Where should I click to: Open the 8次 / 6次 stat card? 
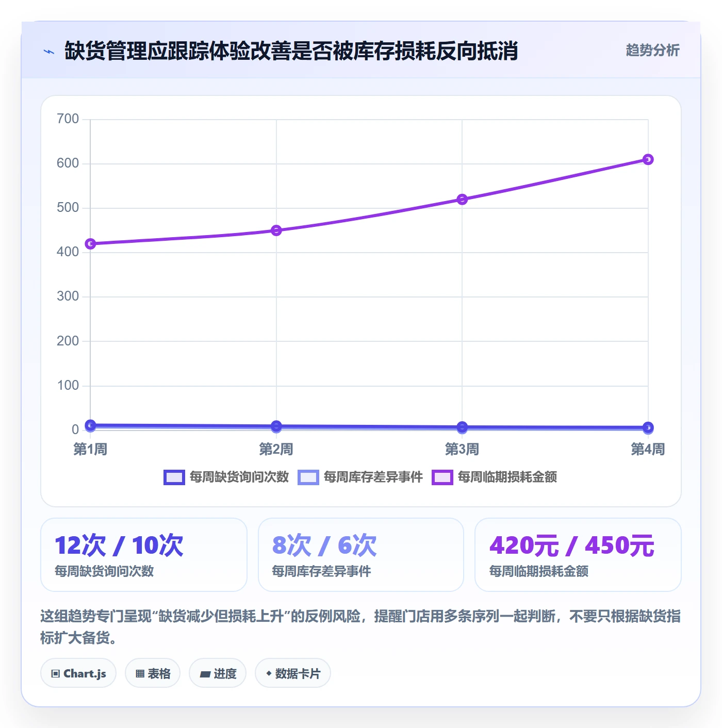pyautogui.click(x=361, y=555)
